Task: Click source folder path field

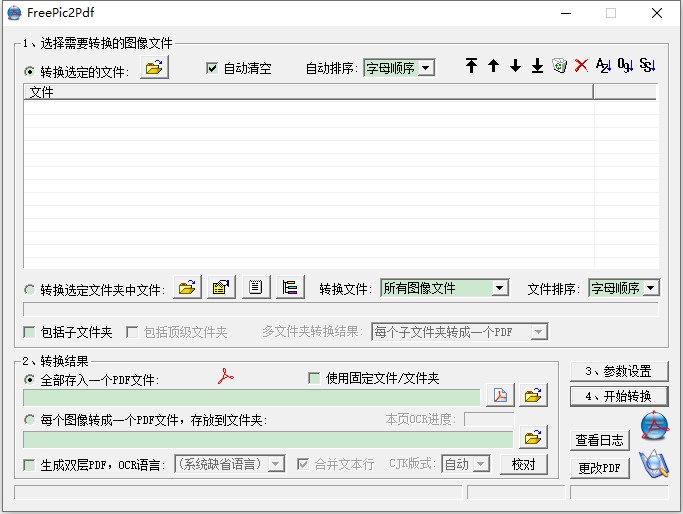Action: [x=341, y=309]
